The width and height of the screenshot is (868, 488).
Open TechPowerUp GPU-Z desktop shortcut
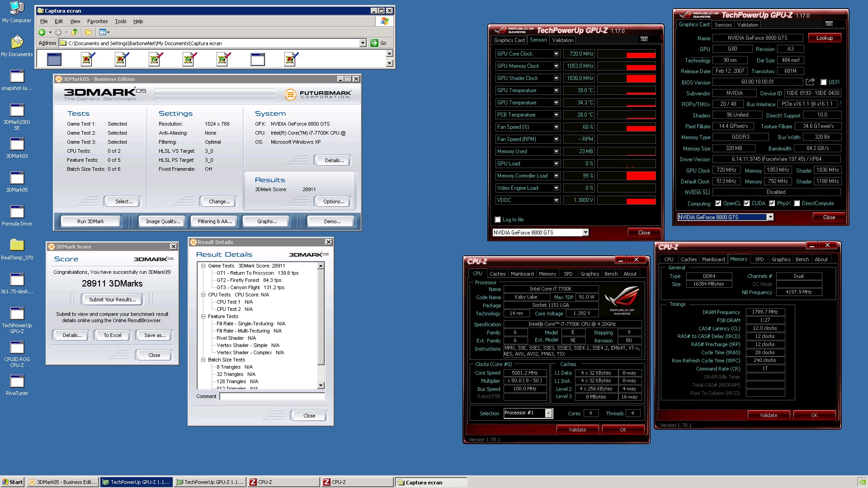point(17,320)
